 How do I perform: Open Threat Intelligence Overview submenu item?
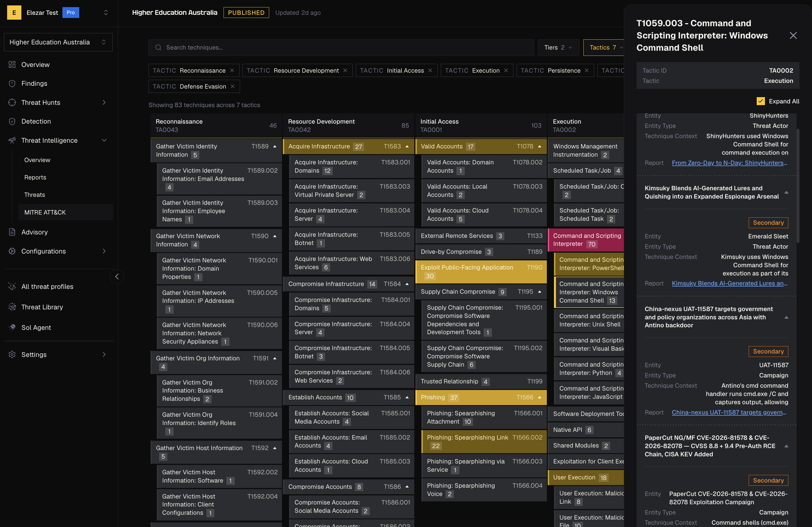(x=37, y=160)
